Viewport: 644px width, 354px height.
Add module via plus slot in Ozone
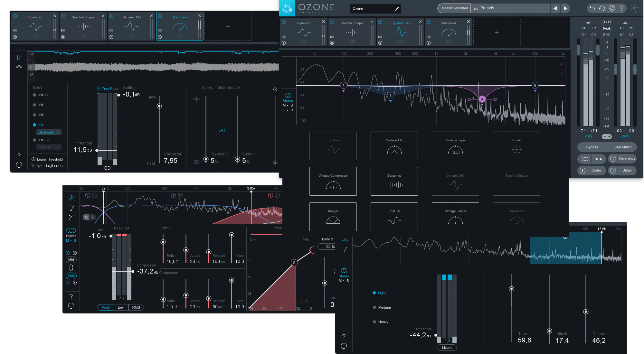click(x=497, y=33)
